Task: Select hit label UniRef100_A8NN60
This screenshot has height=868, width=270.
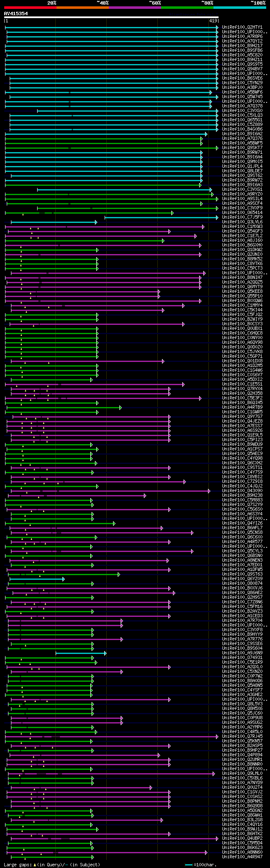Action: coord(242,852)
